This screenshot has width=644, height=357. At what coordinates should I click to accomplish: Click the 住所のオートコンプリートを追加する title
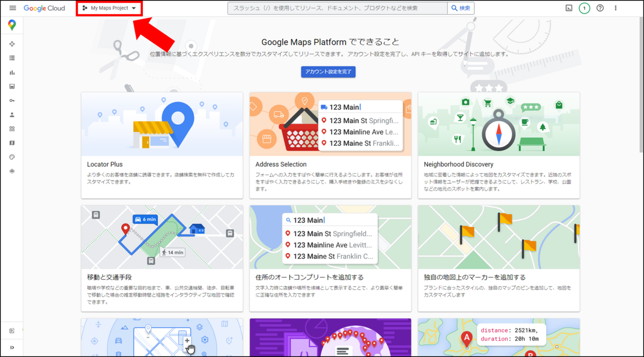click(310, 277)
